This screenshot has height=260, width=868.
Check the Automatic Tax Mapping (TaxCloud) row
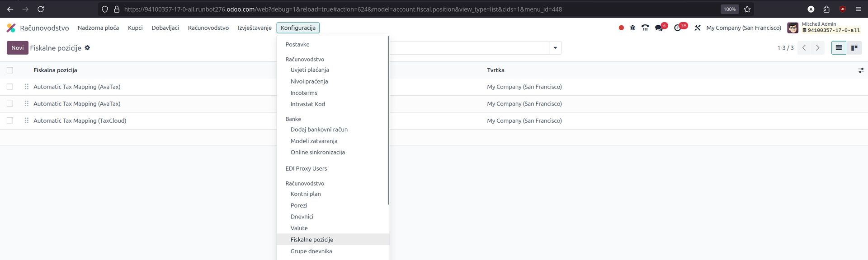pos(10,121)
